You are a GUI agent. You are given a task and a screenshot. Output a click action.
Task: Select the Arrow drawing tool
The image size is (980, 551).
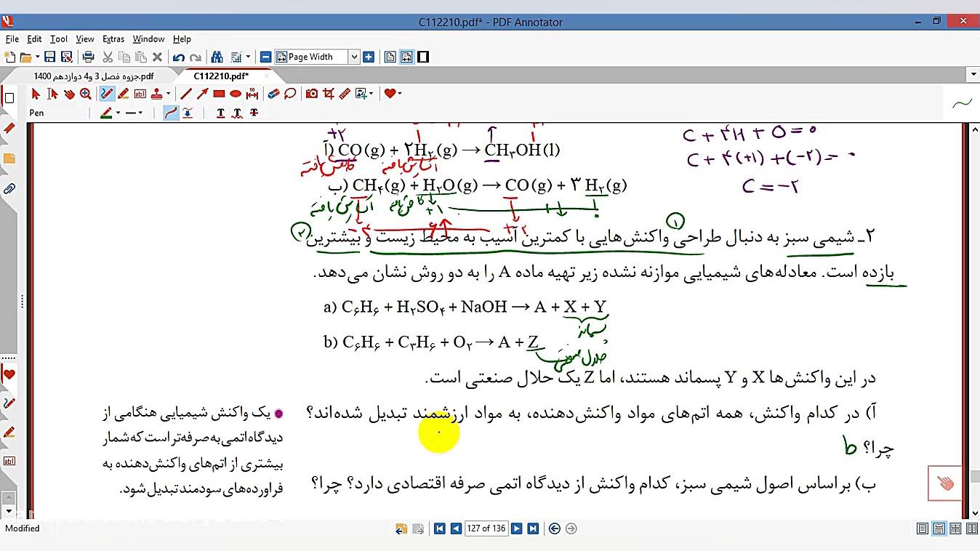coord(202,94)
